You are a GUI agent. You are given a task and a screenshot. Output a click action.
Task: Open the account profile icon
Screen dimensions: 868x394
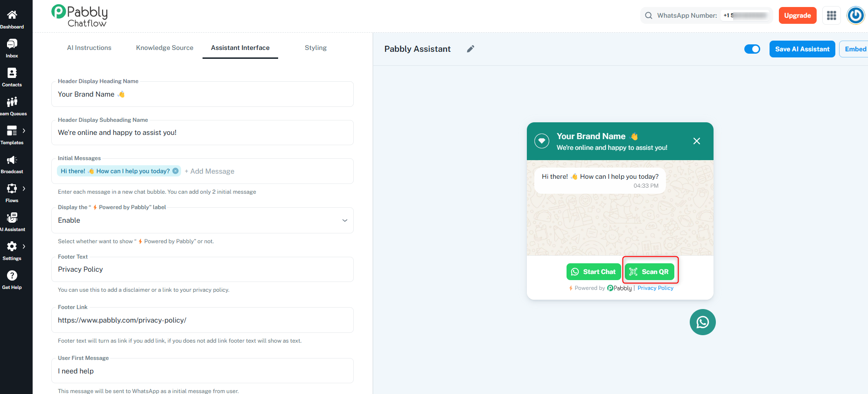pyautogui.click(x=856, y=15)
